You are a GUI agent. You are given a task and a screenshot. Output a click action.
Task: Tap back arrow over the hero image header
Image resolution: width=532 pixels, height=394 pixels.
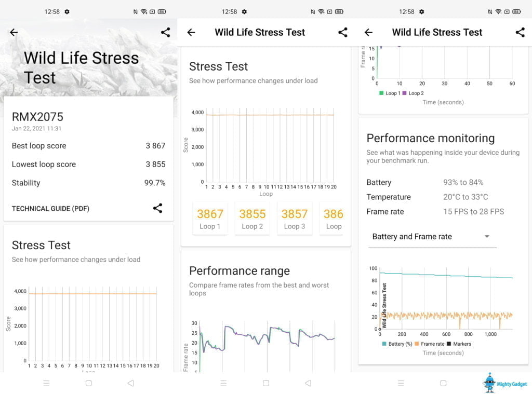(x=14, y=32)
